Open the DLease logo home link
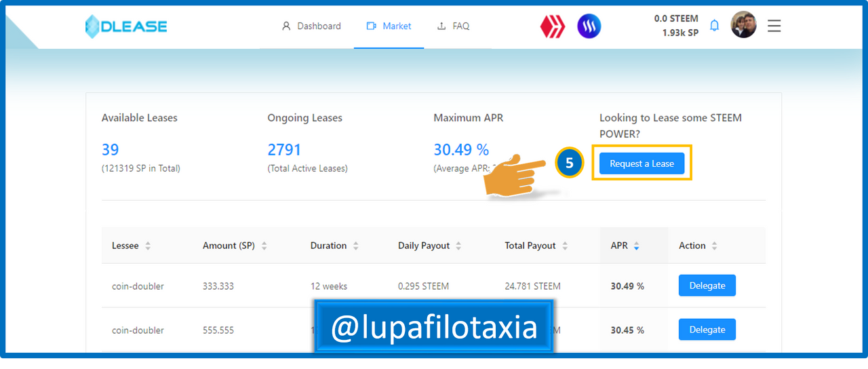Viewport: 868px width, 369px height. pyautogui.click(x=126, y=26)
